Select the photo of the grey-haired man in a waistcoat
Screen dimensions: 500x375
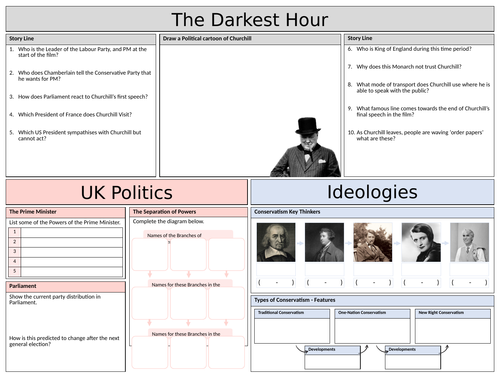470,242
